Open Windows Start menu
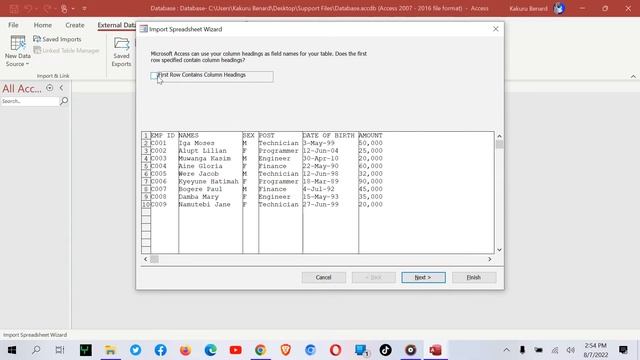 (x=11, y=350)
